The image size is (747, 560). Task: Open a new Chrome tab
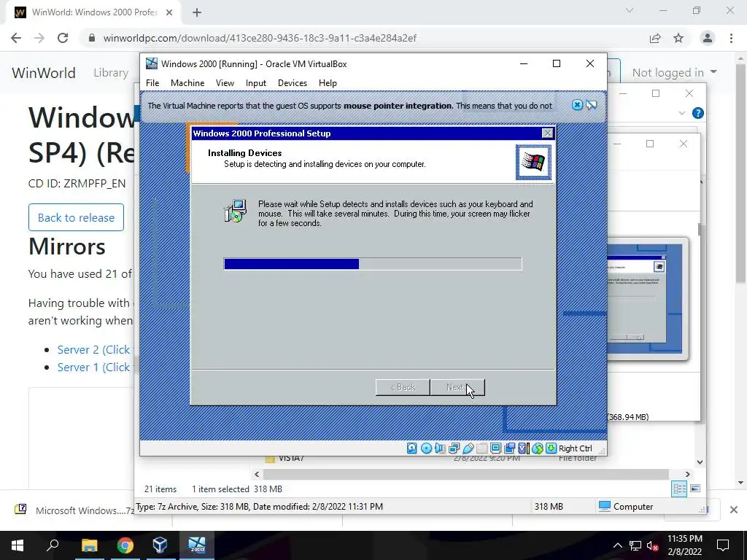pyautogui.click(x=197, y=12)
